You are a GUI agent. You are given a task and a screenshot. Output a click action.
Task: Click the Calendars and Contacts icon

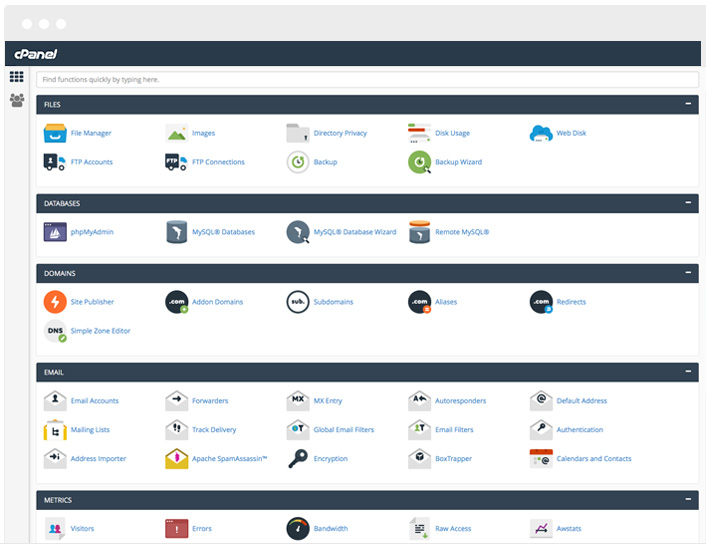541,458
